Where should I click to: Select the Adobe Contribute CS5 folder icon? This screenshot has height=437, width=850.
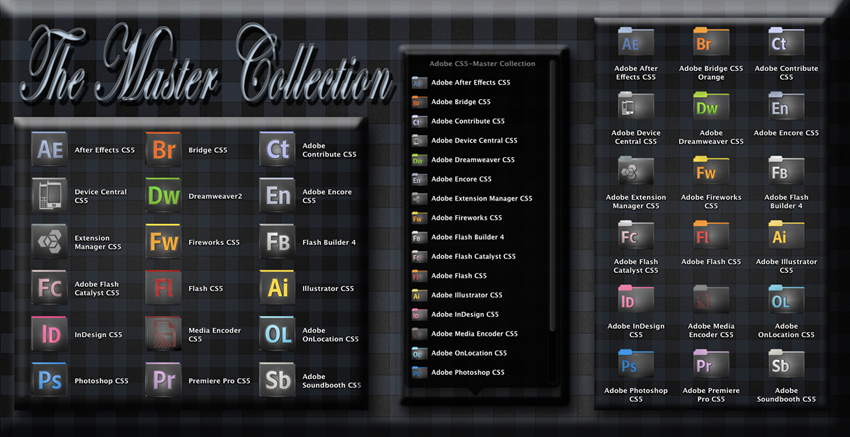point(786,42)
